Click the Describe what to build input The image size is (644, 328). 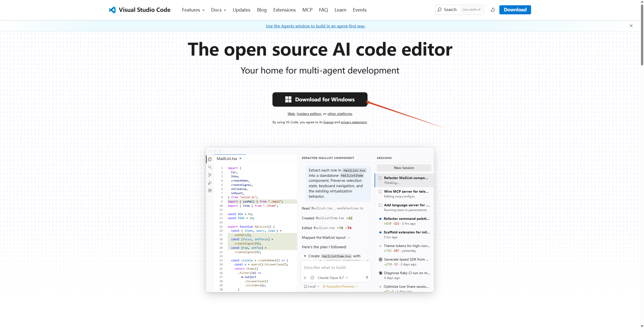coord(336,268)
